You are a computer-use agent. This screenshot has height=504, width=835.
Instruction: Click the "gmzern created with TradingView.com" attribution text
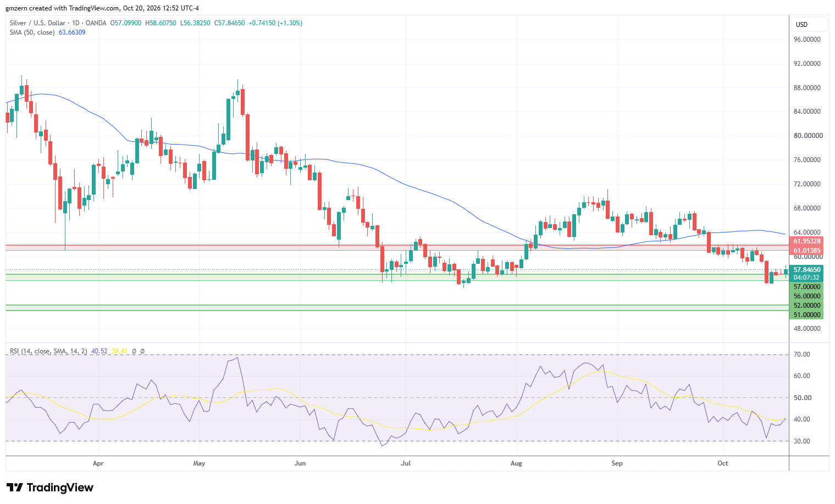[x=62, y=8]
